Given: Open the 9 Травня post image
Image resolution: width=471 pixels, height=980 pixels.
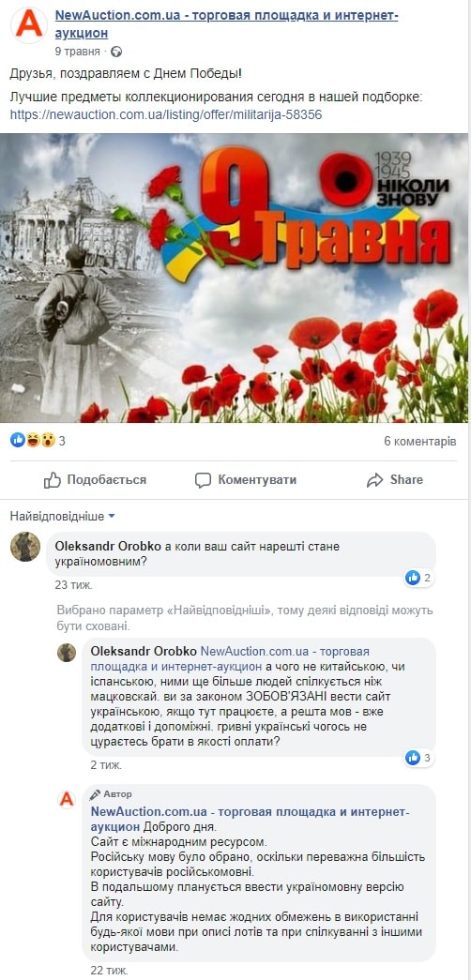Looking at the screenshot, I should pos(234,279).
